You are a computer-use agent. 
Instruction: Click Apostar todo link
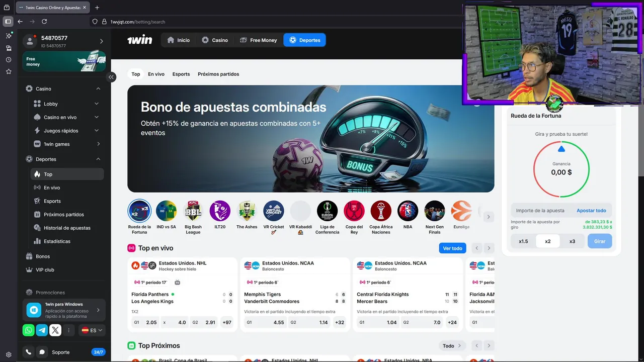point(591,211)
